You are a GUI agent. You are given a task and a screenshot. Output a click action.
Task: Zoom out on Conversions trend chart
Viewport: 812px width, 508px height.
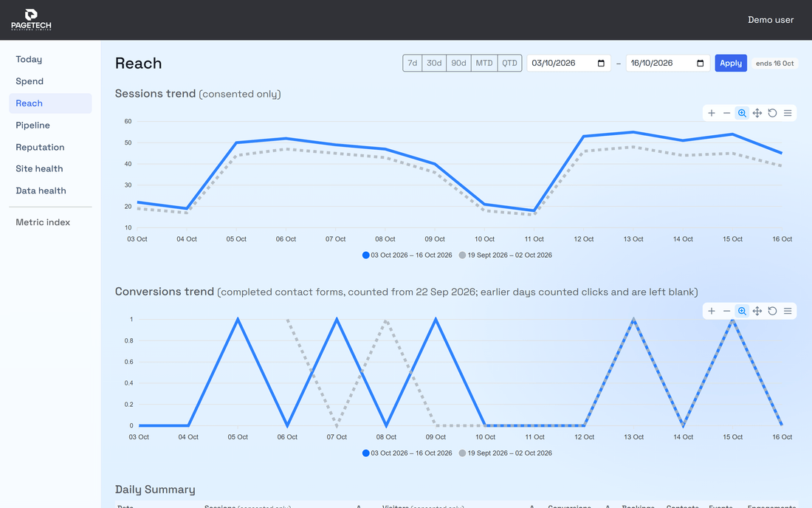[x=726, y=311]
